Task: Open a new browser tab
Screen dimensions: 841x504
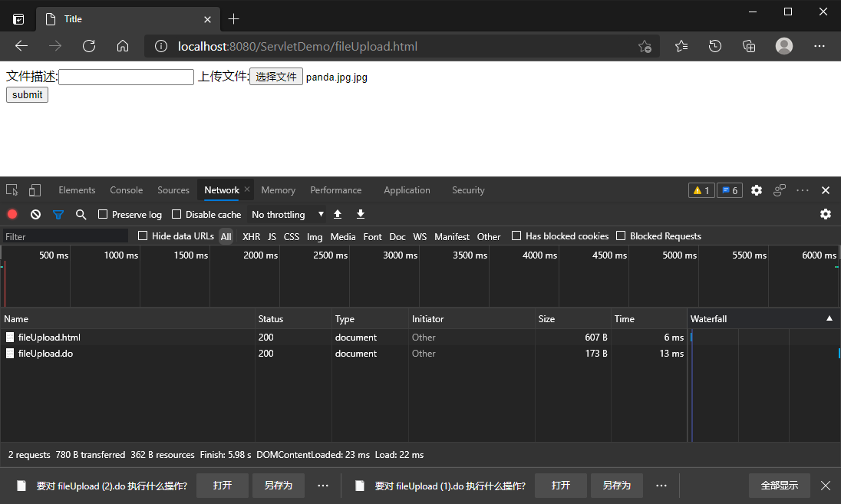Action: [234, 19]
